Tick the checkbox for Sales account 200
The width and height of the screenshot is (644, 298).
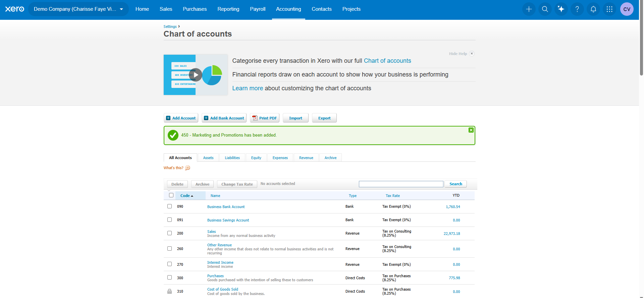coord(169,233)
